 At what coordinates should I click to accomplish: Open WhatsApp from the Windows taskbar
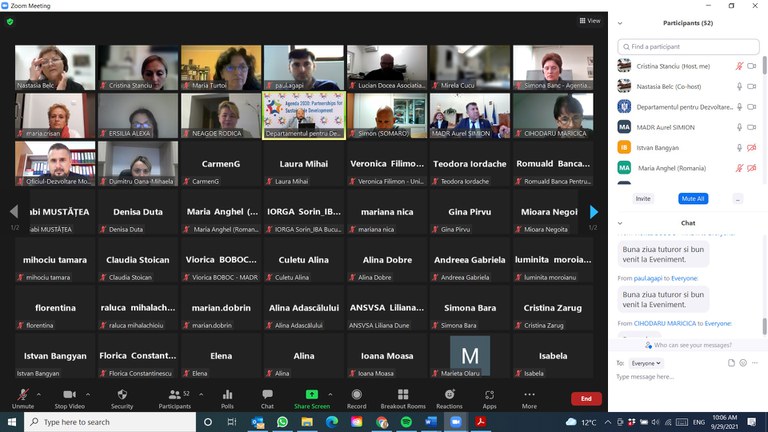(x=283, y=422)
